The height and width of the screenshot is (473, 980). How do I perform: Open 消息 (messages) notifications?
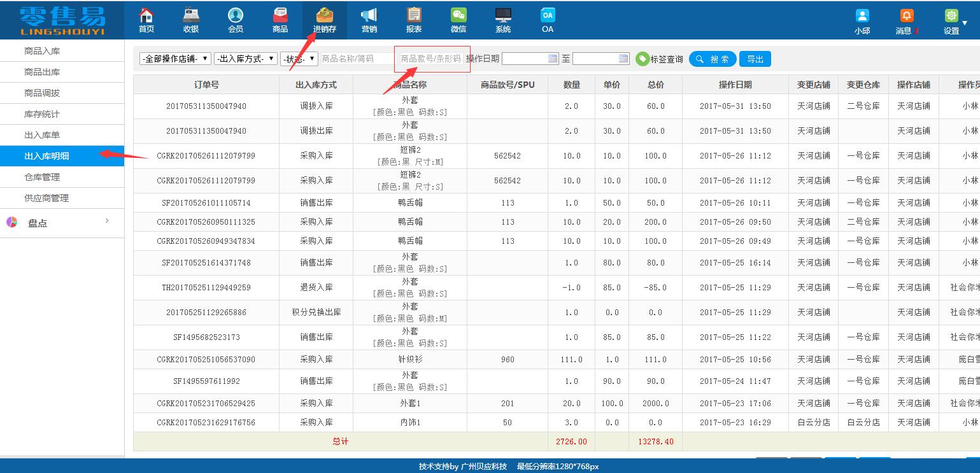(x=905, y=19)
